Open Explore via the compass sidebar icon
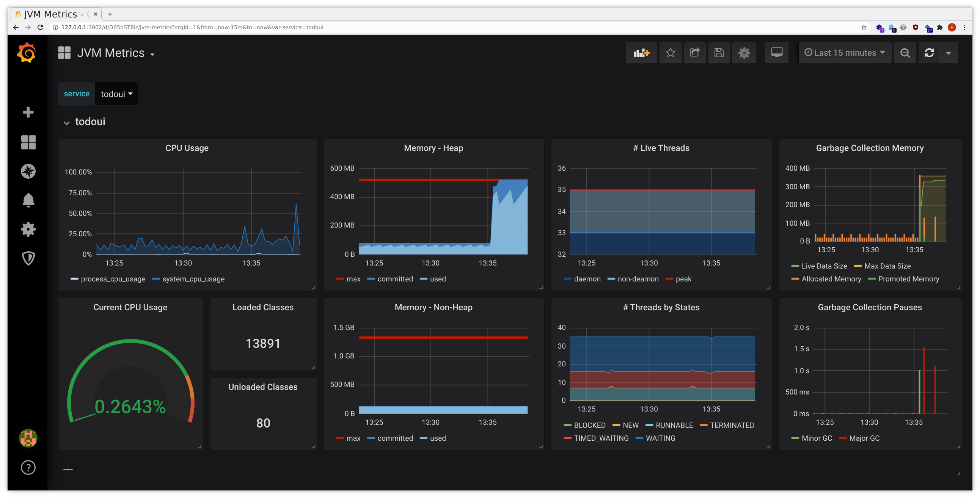 pyautogui.click(x=28, y=171)
